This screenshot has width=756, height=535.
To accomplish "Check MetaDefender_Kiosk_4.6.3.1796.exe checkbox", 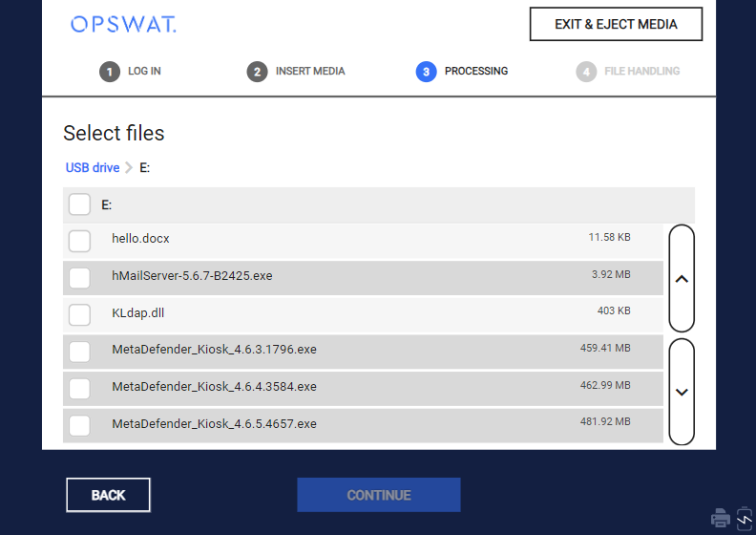I will [79, 352].
